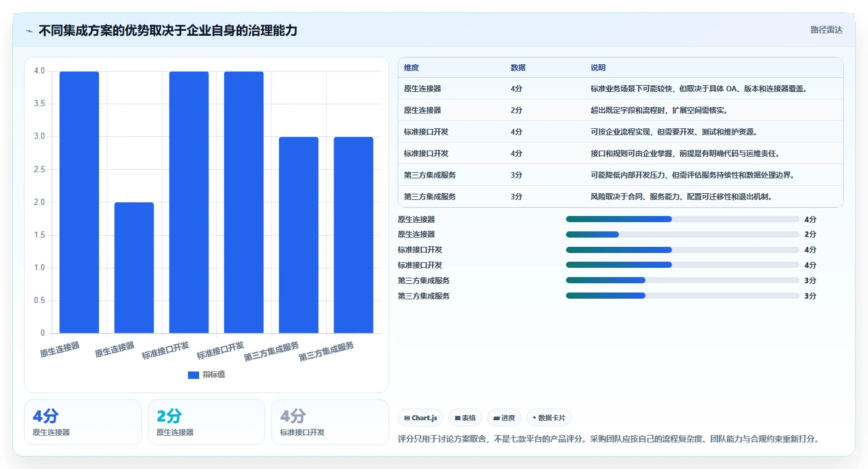
Task: Select the 表格 chip
Action: coord(465,418)
